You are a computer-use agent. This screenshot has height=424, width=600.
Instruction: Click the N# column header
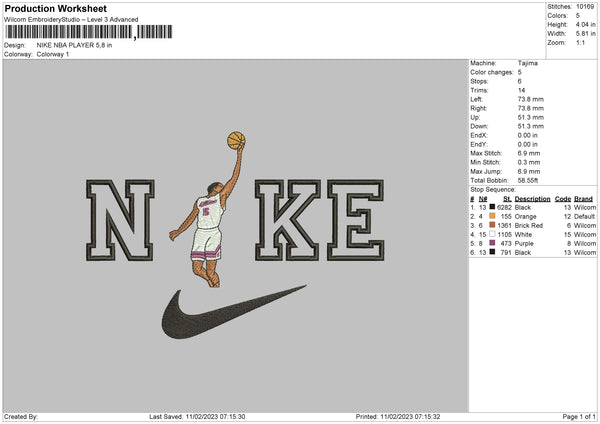click(x=483, y=199)
